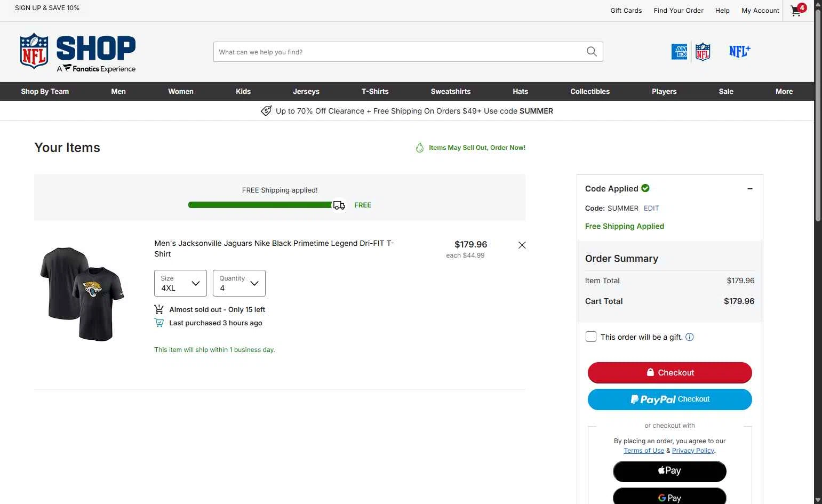Open Gift Cards link

coord(626,11)
